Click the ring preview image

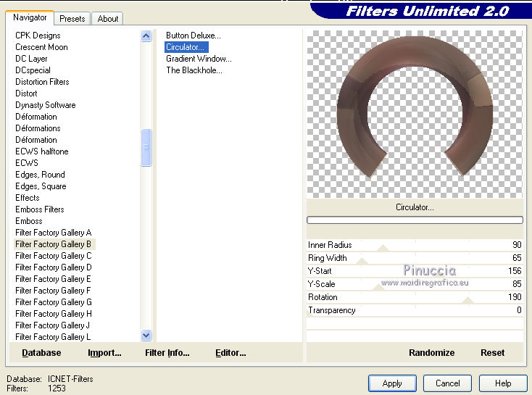coord(415,114)
